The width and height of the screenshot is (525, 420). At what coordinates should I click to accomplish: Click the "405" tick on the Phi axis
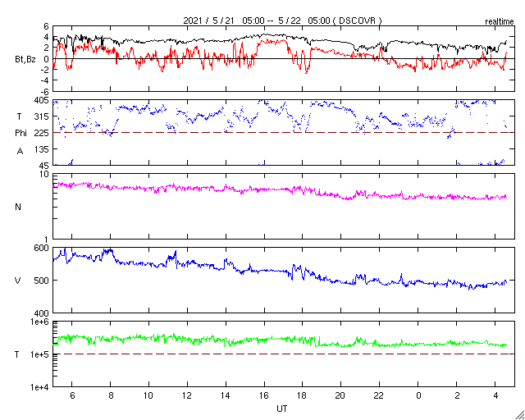pyautogui.click(x=43, y=100)
